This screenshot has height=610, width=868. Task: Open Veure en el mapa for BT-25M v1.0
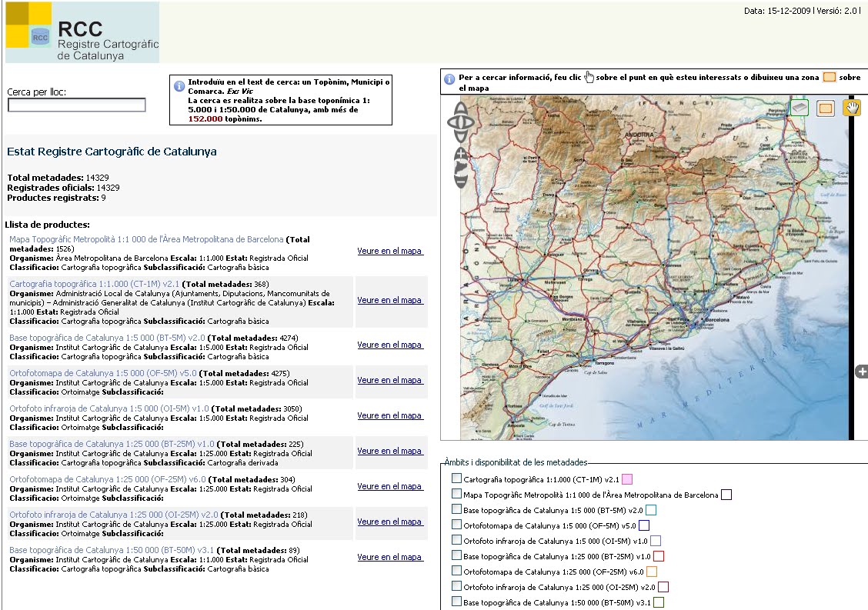tap(390, 451)
